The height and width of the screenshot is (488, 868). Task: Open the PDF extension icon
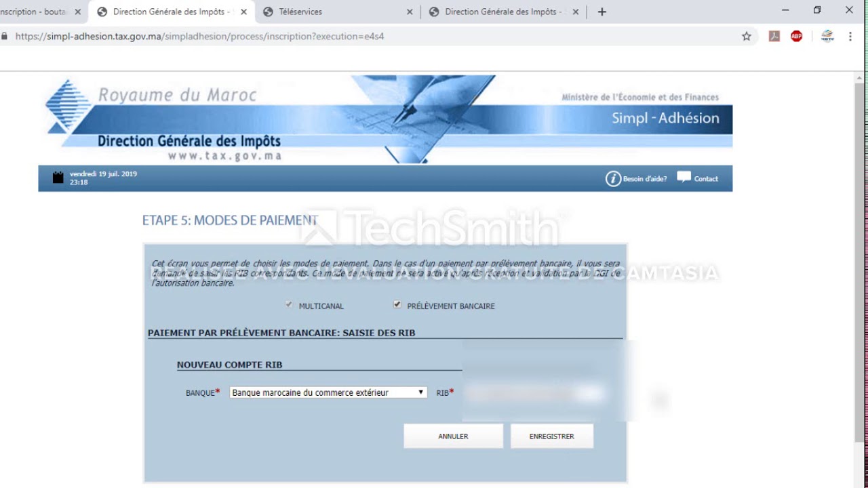click(x=774, y=37)
